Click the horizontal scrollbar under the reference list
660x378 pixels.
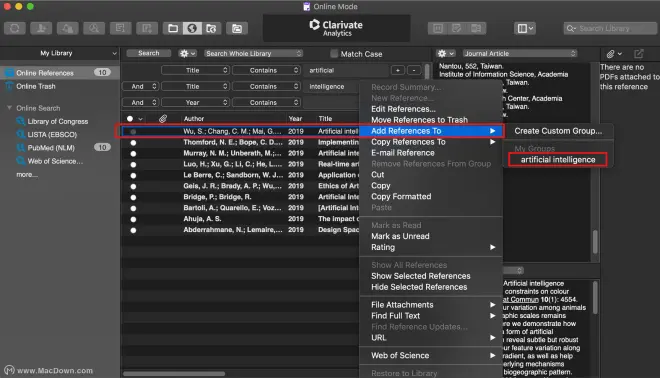(174, 373)
